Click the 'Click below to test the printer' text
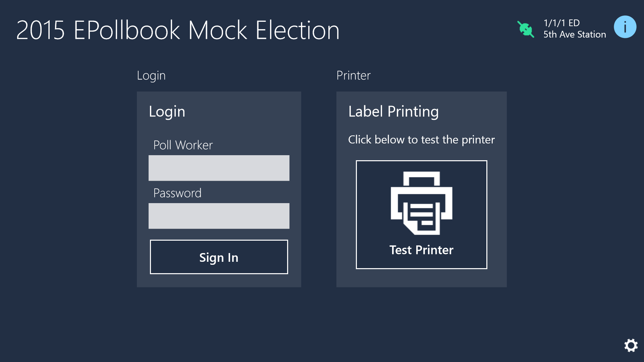644x362 pixels. tap(421, 140)
